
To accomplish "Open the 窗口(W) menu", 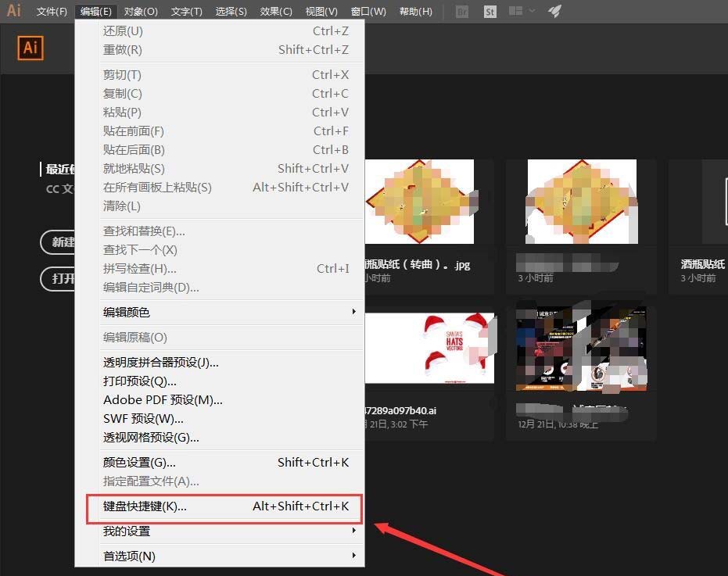I will [x=368, y=11].
